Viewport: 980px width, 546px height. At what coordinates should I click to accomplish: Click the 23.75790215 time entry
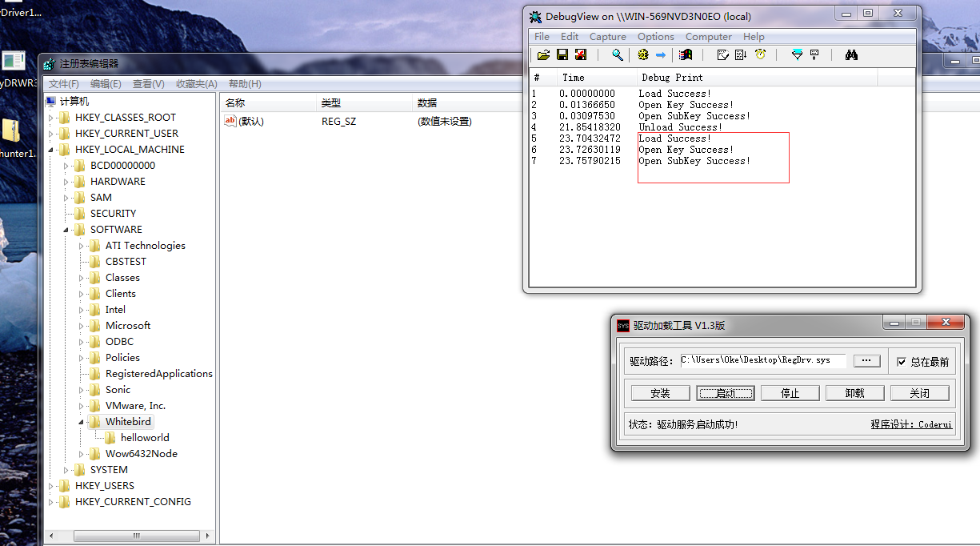(590, 161)
